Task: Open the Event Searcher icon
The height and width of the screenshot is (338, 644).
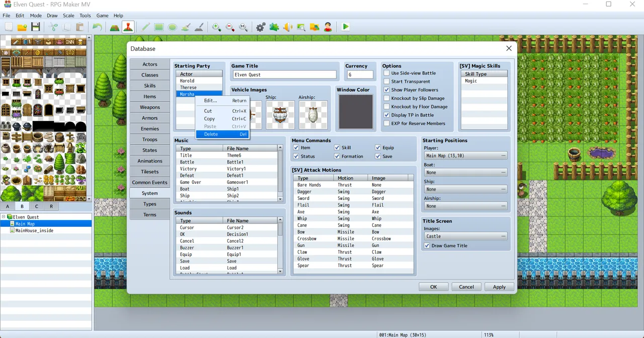Action: click(301, 27)
